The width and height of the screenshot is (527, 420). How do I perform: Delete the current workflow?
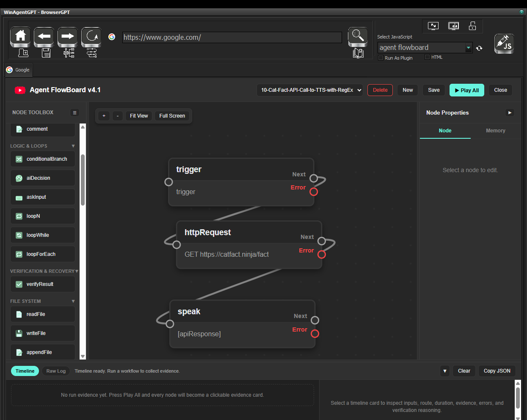(x=380, y=90)
